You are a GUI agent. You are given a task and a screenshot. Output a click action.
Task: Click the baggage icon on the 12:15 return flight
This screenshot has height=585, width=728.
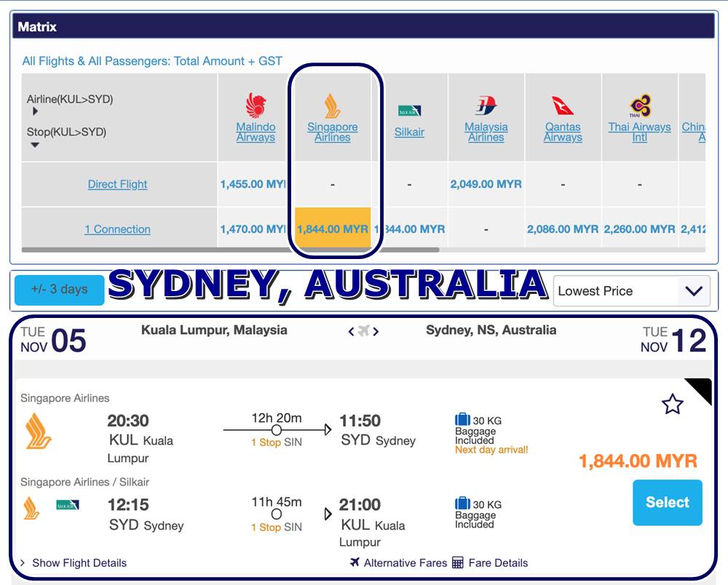[462, 503]
